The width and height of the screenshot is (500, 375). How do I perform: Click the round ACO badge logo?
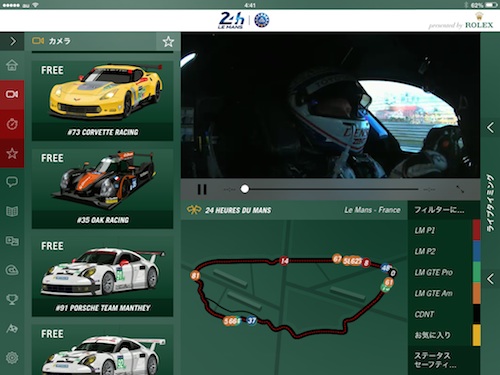(262, 20)
